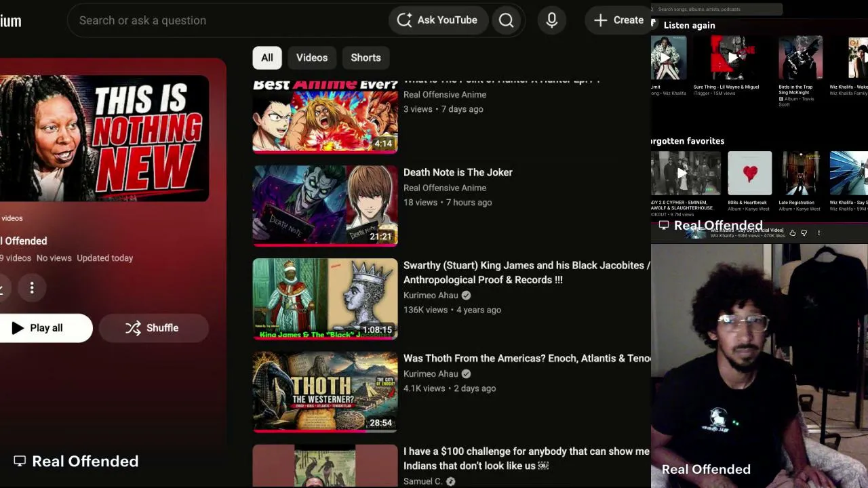Open the 'Death Note is The Joker' title

click(x=458, y=172)
